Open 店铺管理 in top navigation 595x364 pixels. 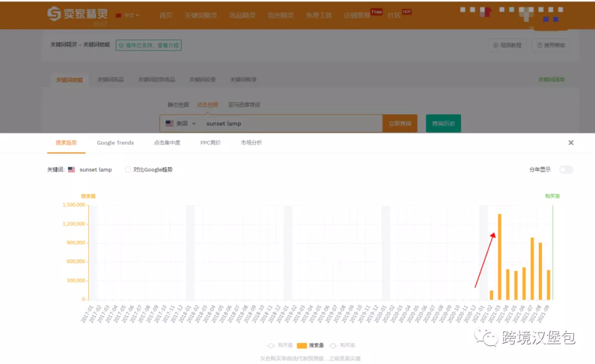coord(356,15)
